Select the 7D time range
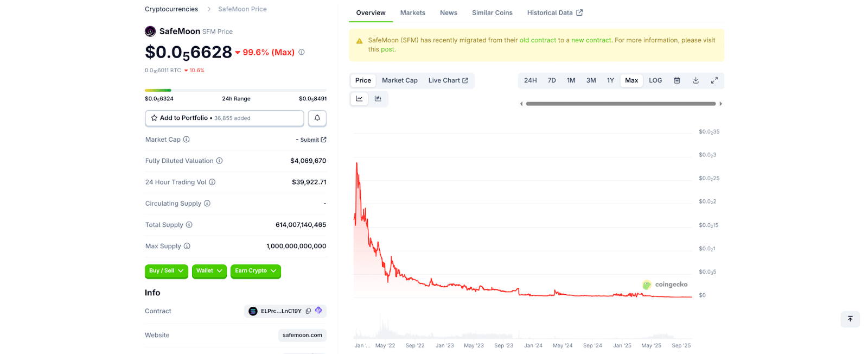 (552, 80)
